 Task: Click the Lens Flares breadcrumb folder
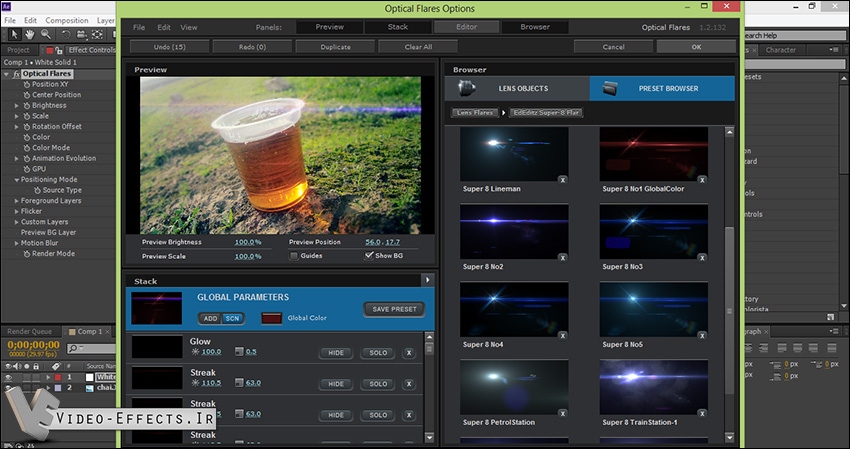tap(475, 113)
